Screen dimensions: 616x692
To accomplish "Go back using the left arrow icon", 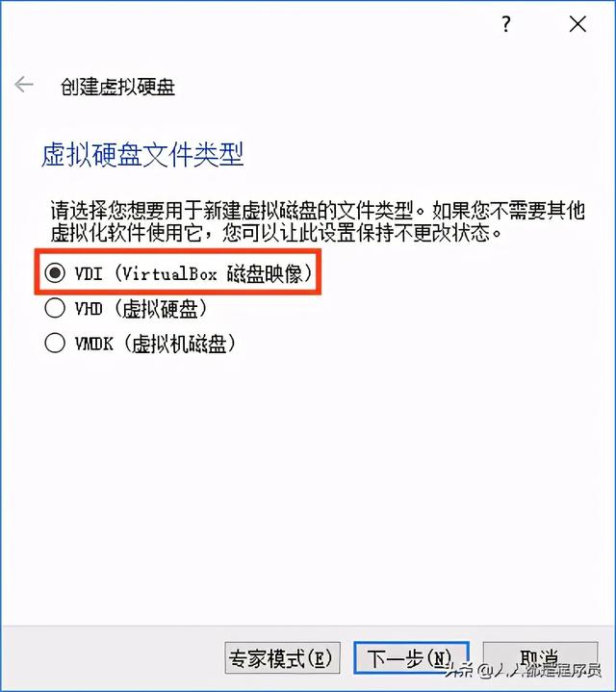I will (x=24, y=84).
